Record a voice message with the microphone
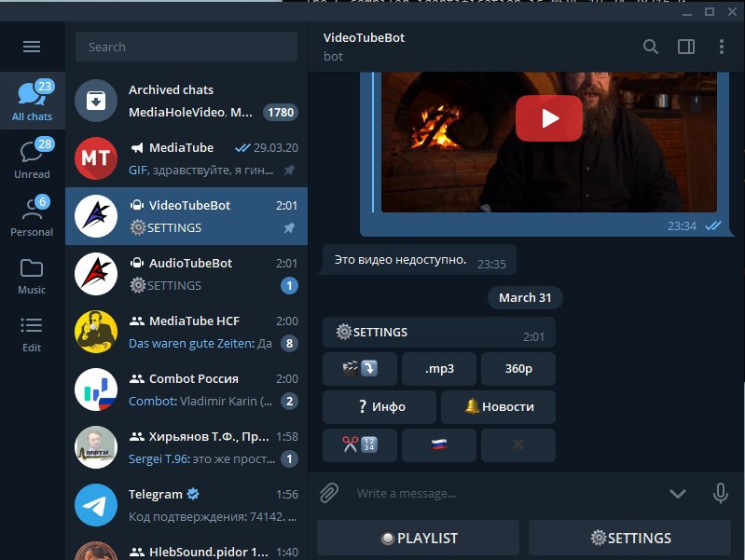The height and width of the screenshot is (560, 745). (721, 493)
